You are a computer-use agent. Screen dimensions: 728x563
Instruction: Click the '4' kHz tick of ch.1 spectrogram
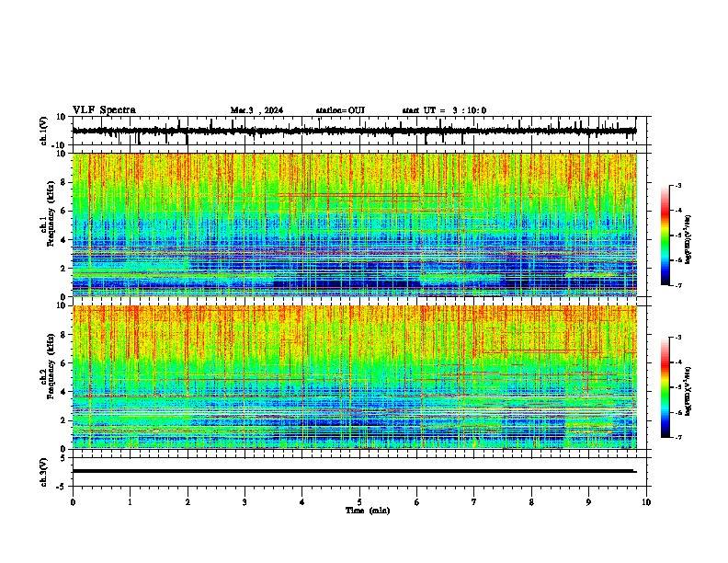(64, 240)
